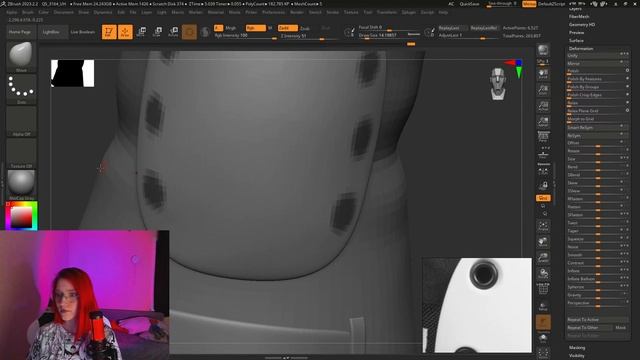Click the Scroll document icon
The image size is (640, 360).
(x=543, y=74)
